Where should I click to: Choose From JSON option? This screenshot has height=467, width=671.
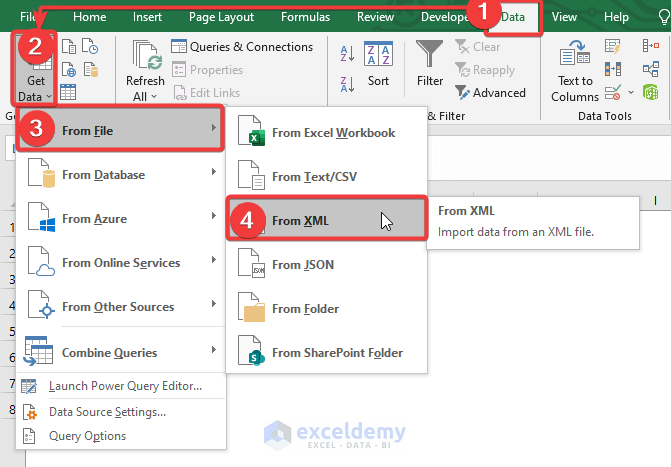[326, 265]
